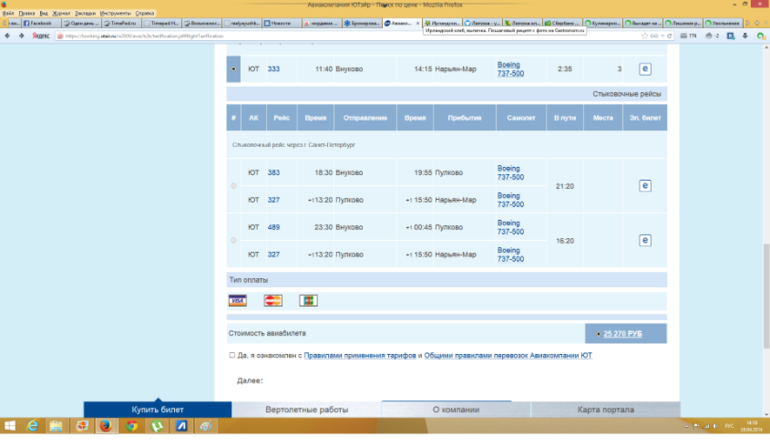The image size is (770, 447).
Task: Choose the 25 270 РУБ fare option
Action: click(x=597, y=333)
